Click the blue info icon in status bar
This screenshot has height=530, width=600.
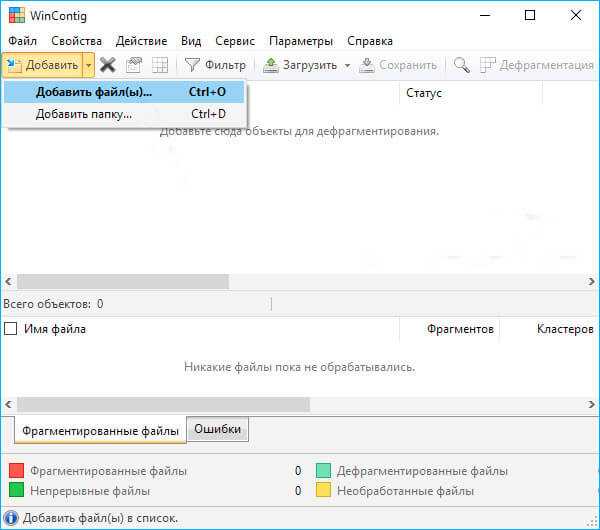(11, 518)
